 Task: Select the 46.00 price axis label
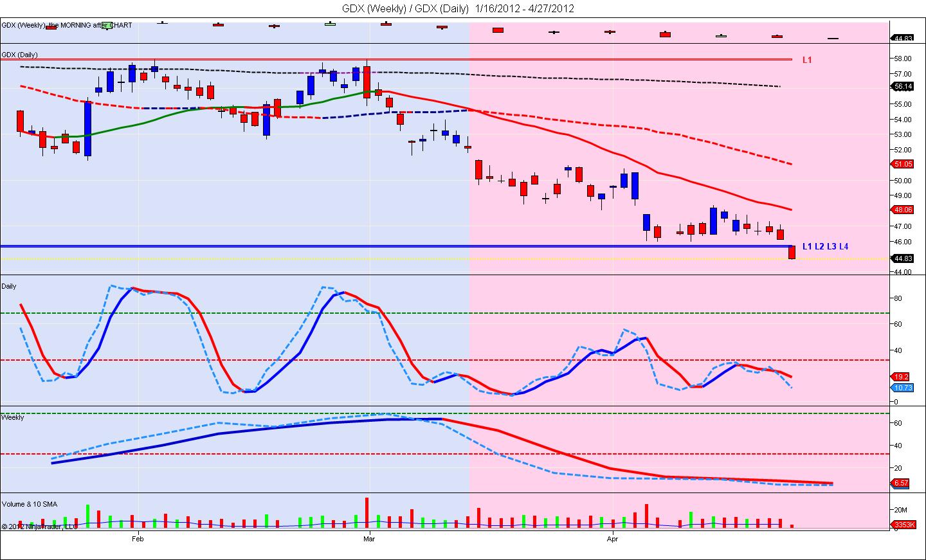[903, 242]
